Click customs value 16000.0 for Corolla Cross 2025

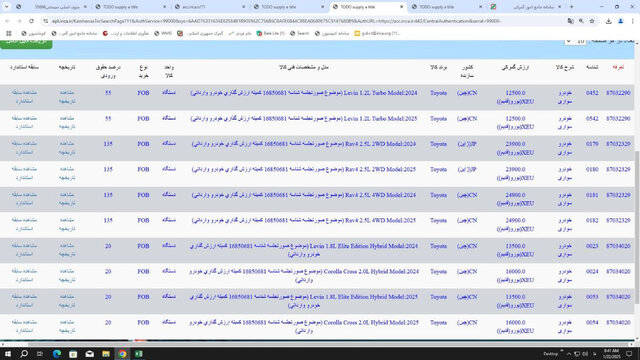515,322
